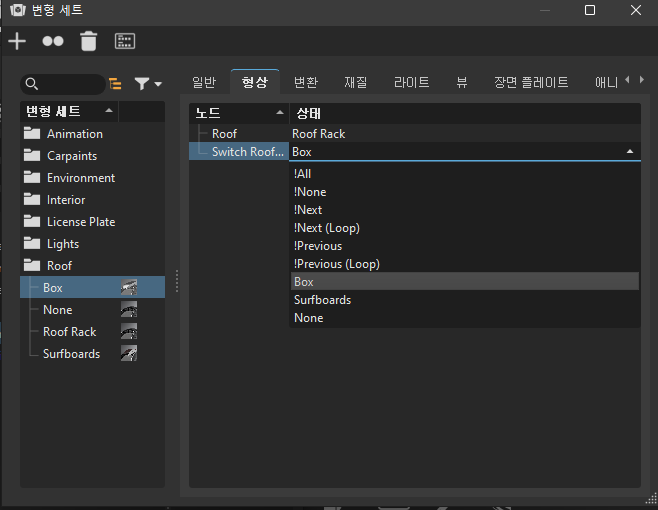The height and width of the screenshot is (510, 658).
Task: Collapse the Box state combo box arrow
Action: (629, 152)
